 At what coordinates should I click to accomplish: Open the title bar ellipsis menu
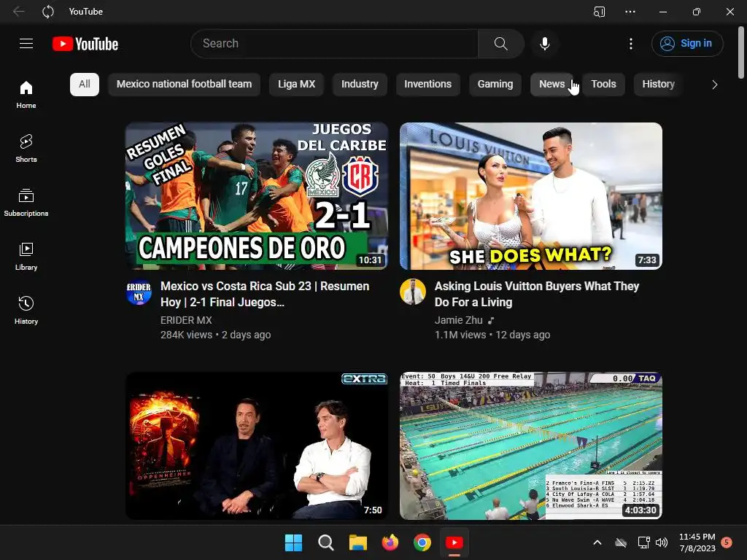point(630,12)
